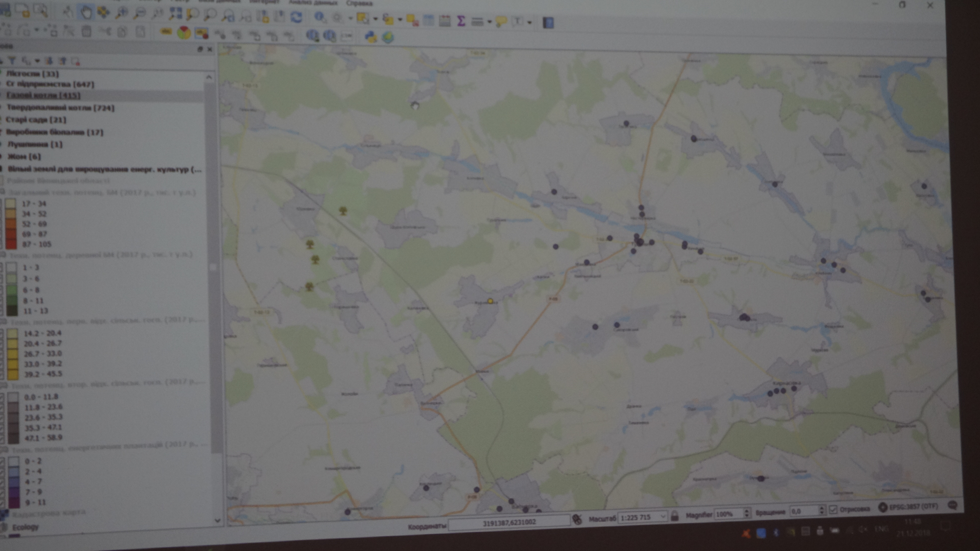Viewport: 980px width, 551px height.
Task: Select the Сг підприємства [647] layer
Action: 50,84
